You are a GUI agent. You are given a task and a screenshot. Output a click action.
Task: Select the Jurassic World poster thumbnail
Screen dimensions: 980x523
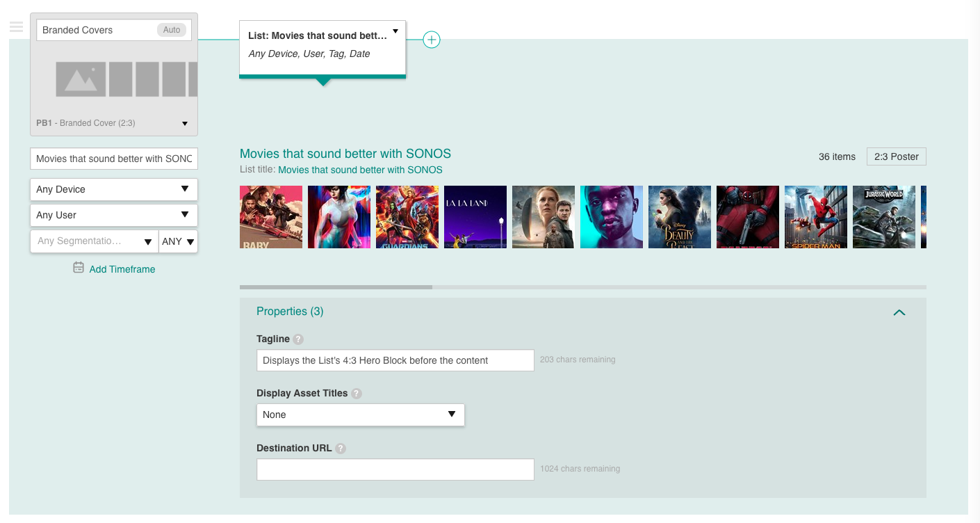[884, 217]
